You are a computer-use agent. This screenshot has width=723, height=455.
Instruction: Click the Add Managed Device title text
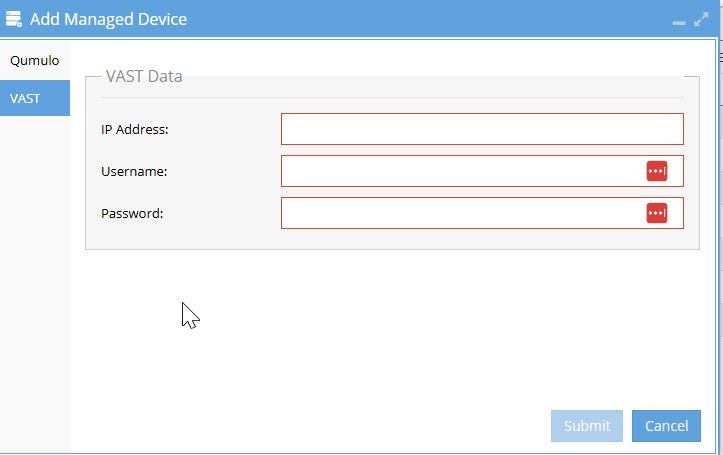pyautogui.click(x=108, y=19)
